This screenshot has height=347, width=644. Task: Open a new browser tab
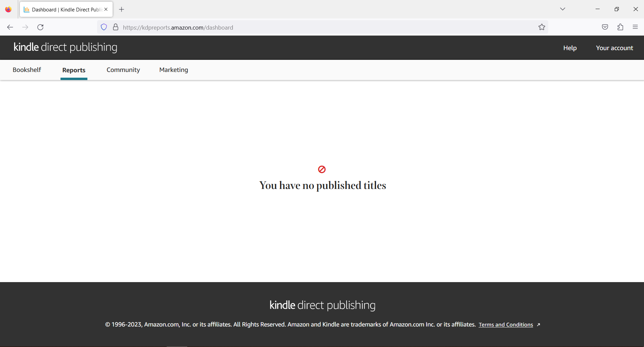point(122,9)
